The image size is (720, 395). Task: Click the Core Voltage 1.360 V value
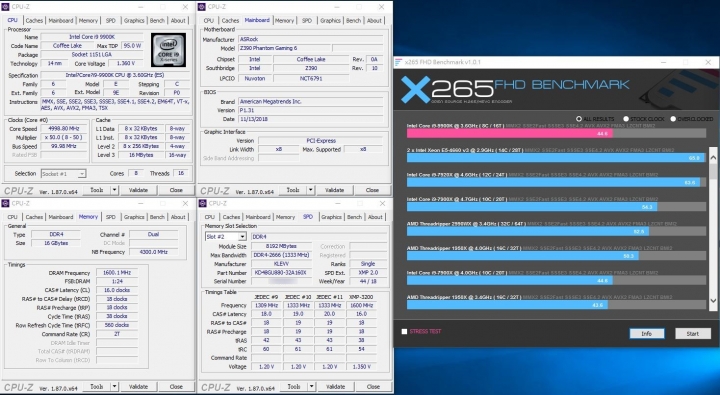[x=125, y=63]
